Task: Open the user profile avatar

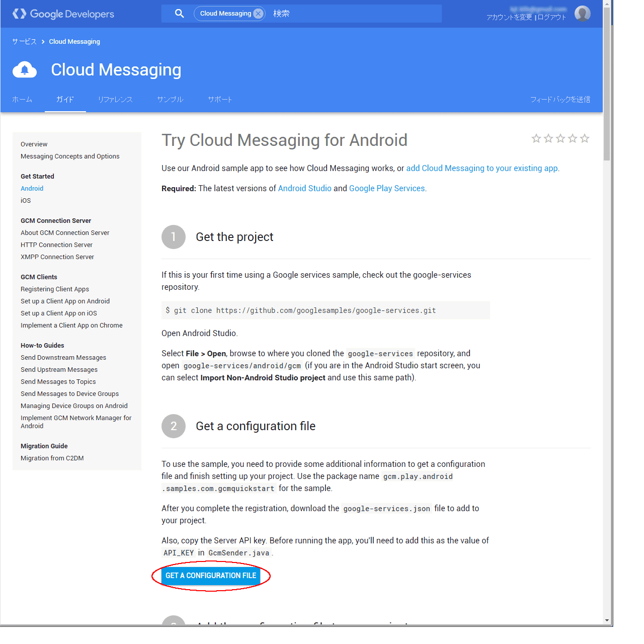Action: pos(583,14)
